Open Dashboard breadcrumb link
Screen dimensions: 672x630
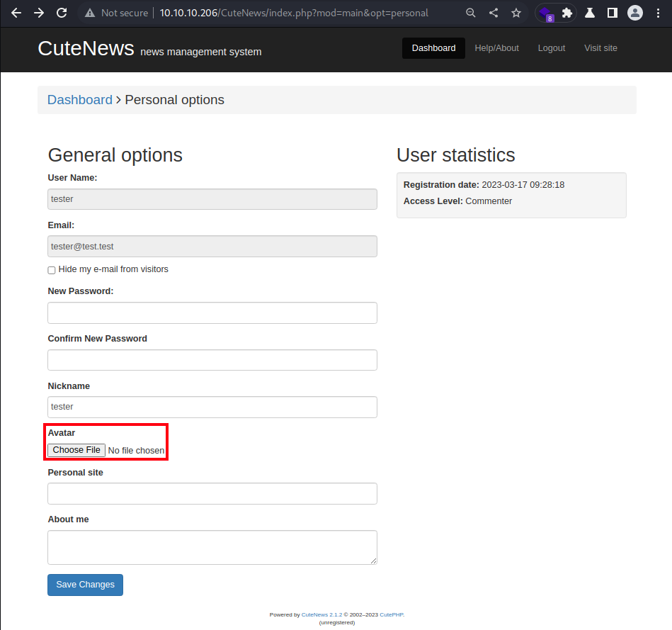point(80,99)
